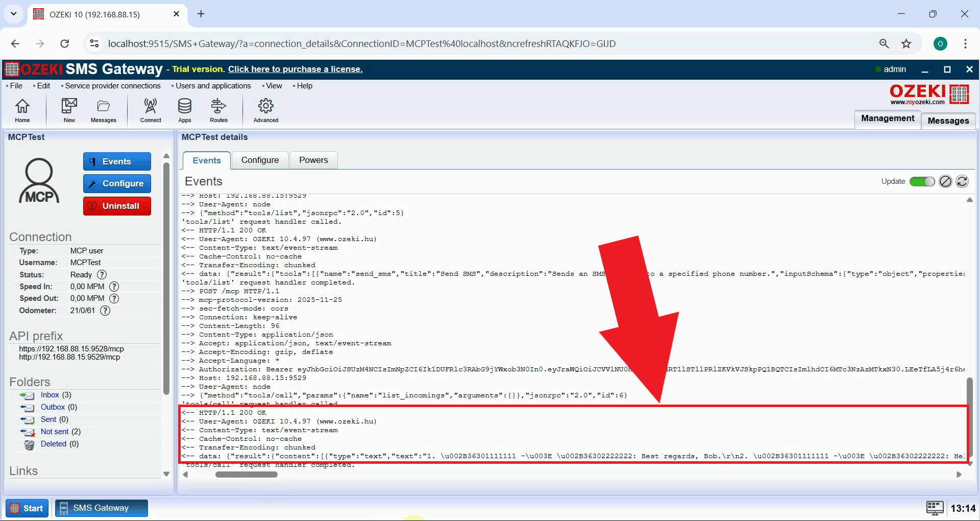
Task: Click the Not sent folder icon
Action: click(x=27, y=432)
